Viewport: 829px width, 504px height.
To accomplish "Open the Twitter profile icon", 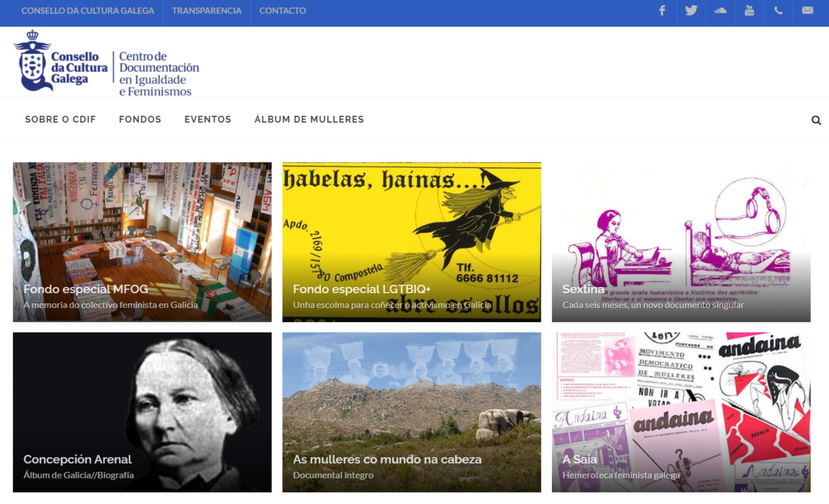I will 691,10.
